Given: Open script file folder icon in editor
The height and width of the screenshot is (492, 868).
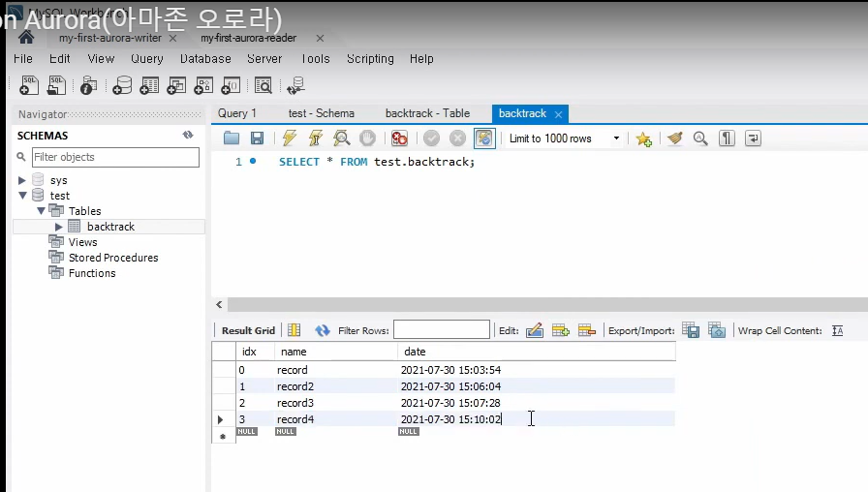Looking at the screenshot, I should (x=232, y=138).
